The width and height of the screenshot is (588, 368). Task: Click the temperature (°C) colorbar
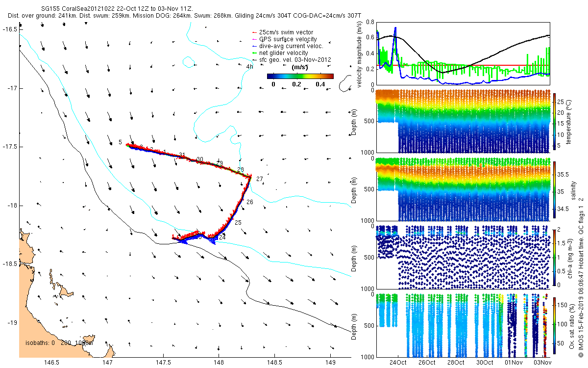pyautogui.click(x=554, y=122)
